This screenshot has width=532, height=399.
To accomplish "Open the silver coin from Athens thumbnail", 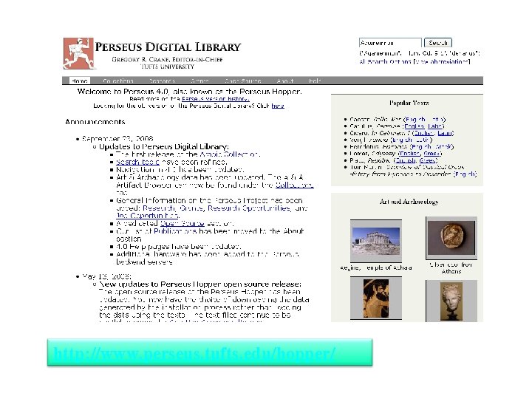I will pyautogui.click(x=451, y=238).
